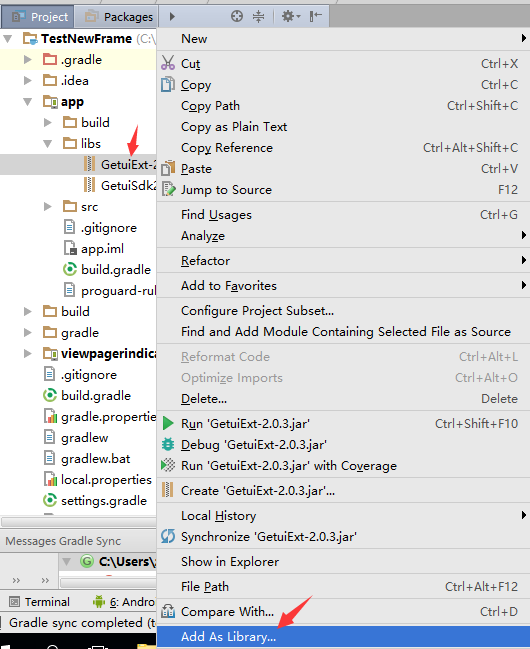
Task: Expand the src folder
Action: point(48,207)
